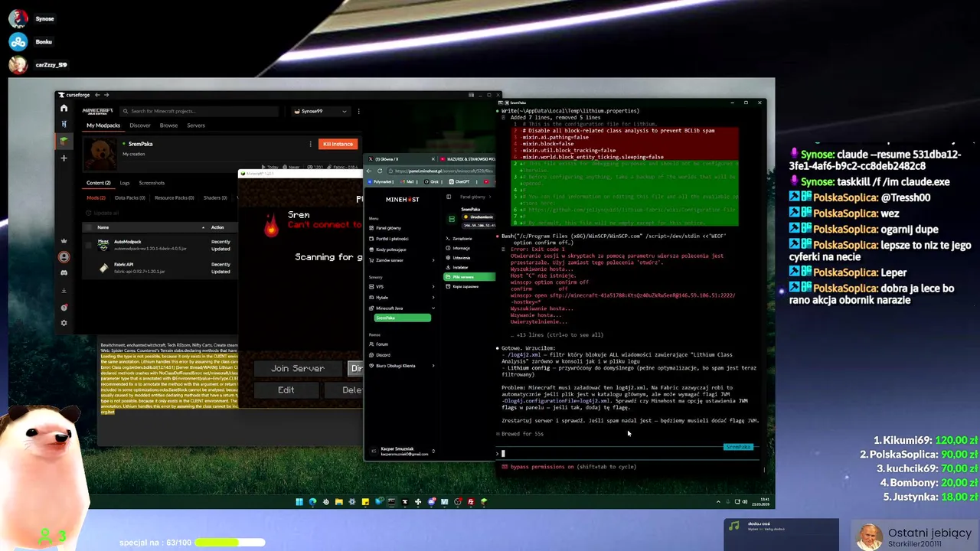Click Kill Instance button

(x=338, y=144)
